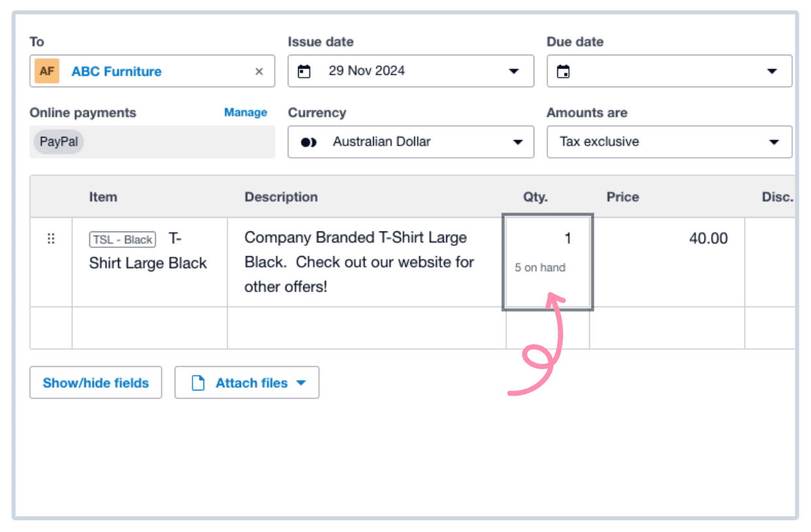This screenshot has height=532, width=811.
Task: Expand the Issue date dropdown arrow
Action: 513,72
